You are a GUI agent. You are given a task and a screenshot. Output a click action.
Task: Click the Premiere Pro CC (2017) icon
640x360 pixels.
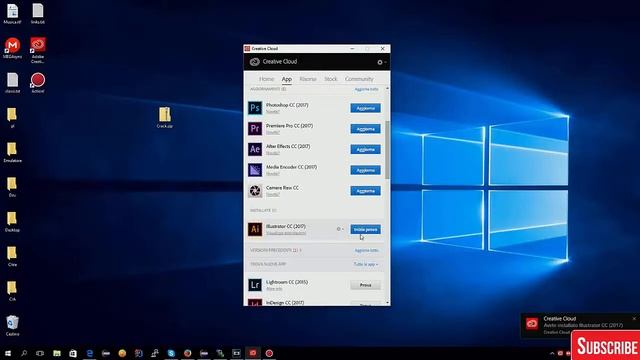pos(255,129)
